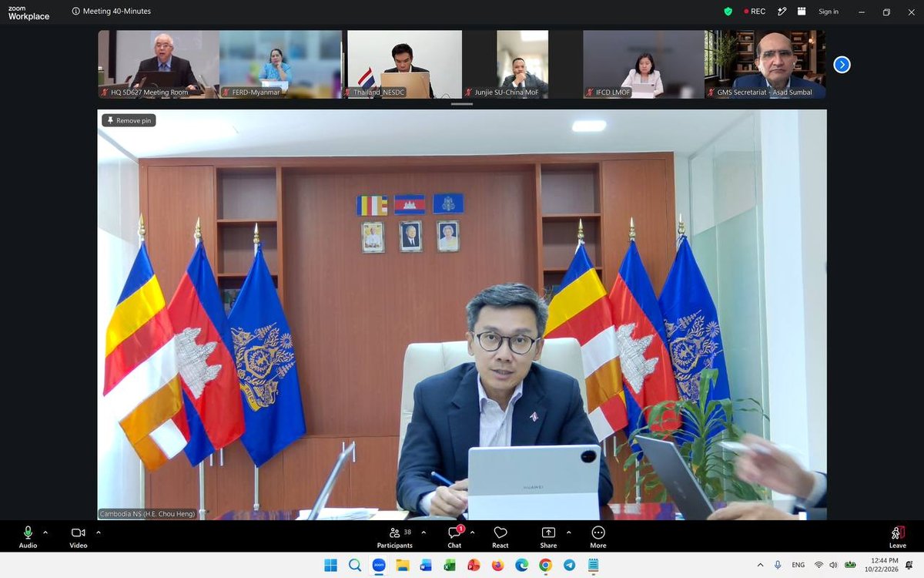Open the React emoji menu
Screen dimensions: 924x578
tap(500, 537)
